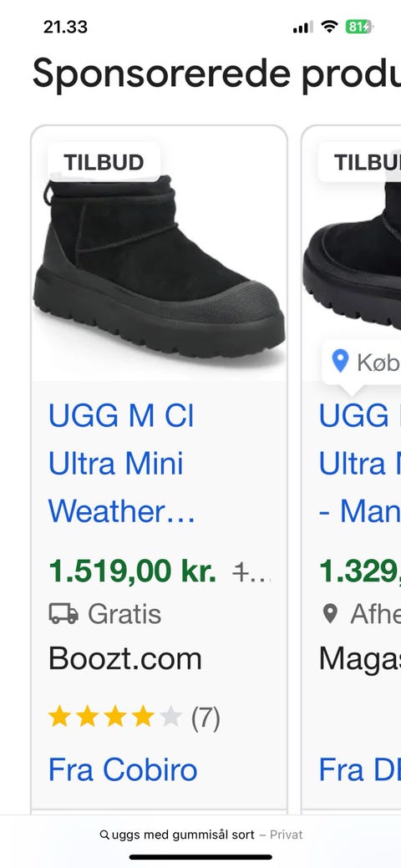The image size is (401, 868).
Task: Open the second UGG Ultra product link
Action: coord(360,464)
